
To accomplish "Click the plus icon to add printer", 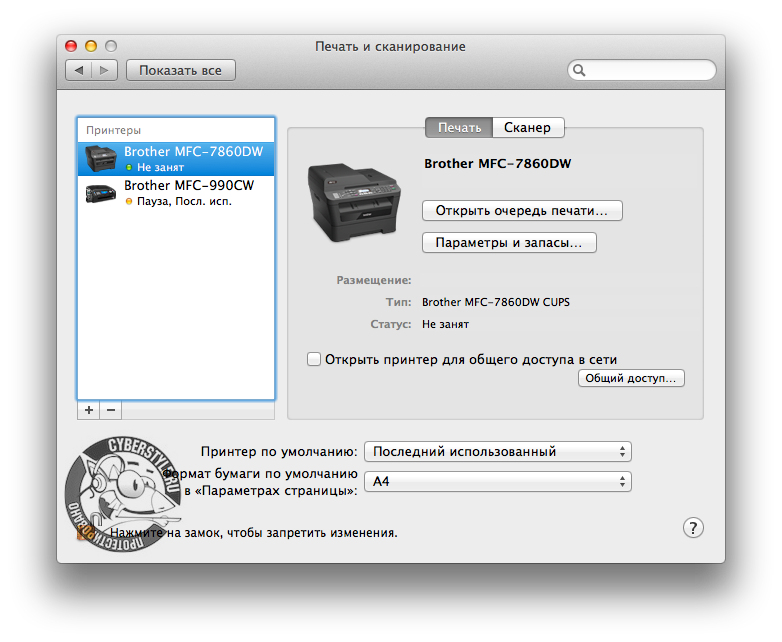I will click(x=89, y=410).
